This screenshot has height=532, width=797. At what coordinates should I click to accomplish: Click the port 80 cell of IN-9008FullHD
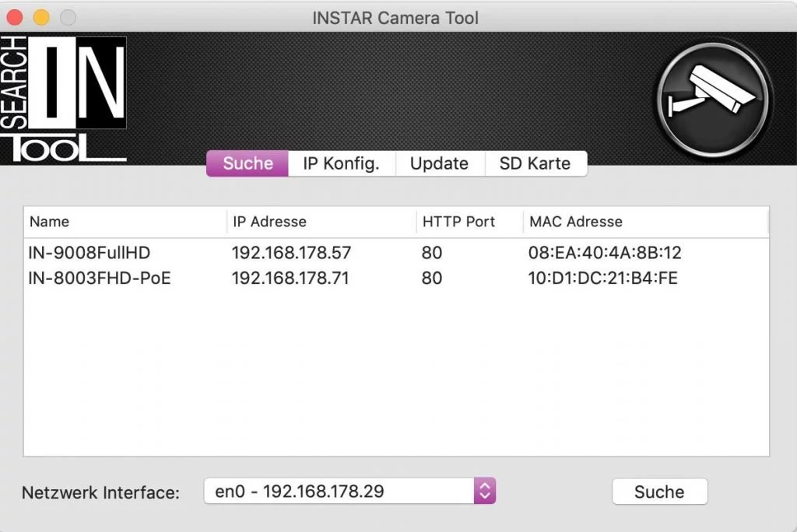coord(431,253)
